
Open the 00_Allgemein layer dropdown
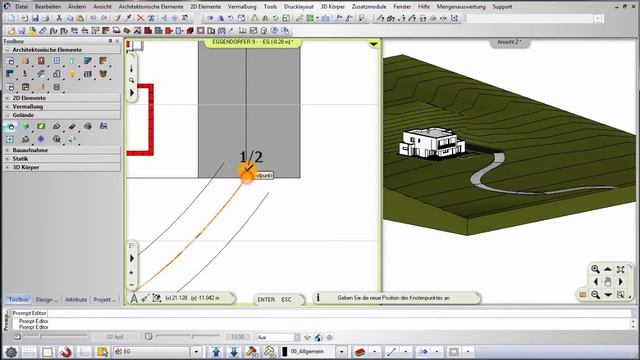[342, 351]
